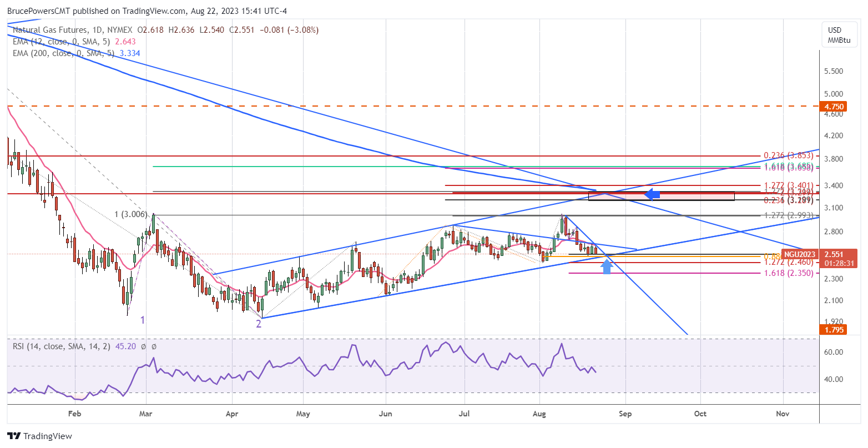The width and height of the screenshot is (868, 448).
Task: Click the wave label '2' below April low
Action: (259, 324)
